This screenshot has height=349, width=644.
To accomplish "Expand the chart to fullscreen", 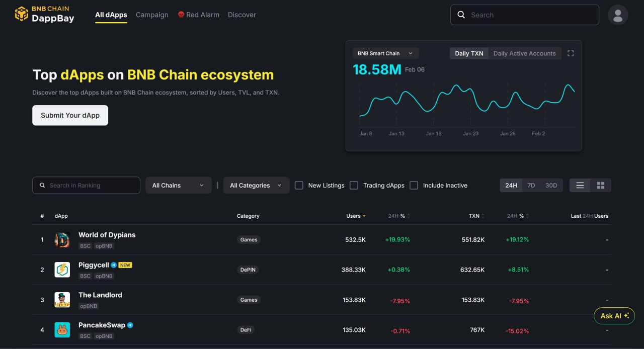I will pos(571,53).
